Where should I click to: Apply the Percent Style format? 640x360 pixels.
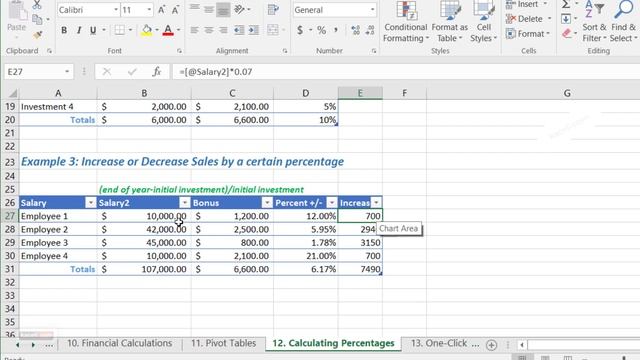(322, 30)
